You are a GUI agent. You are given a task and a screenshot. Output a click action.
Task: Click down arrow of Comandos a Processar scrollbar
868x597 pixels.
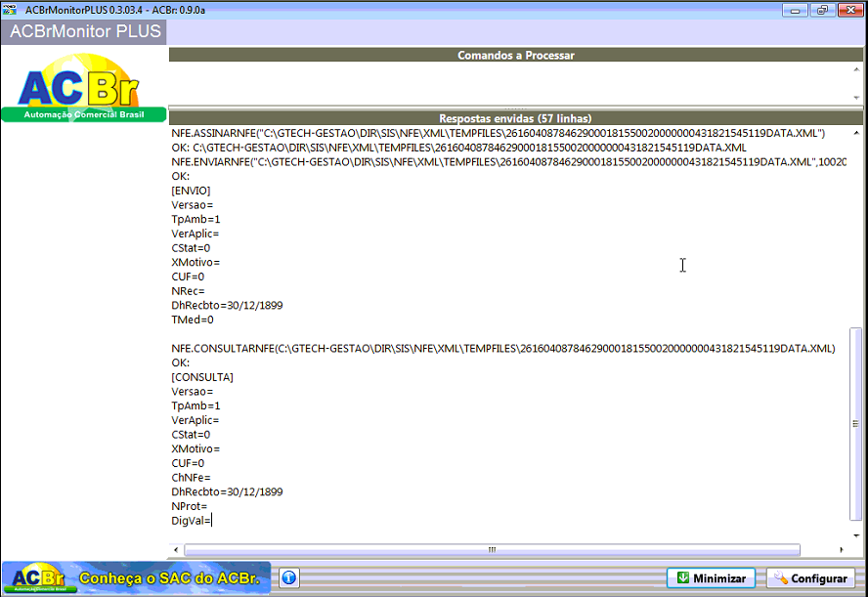tap(856, 98)
